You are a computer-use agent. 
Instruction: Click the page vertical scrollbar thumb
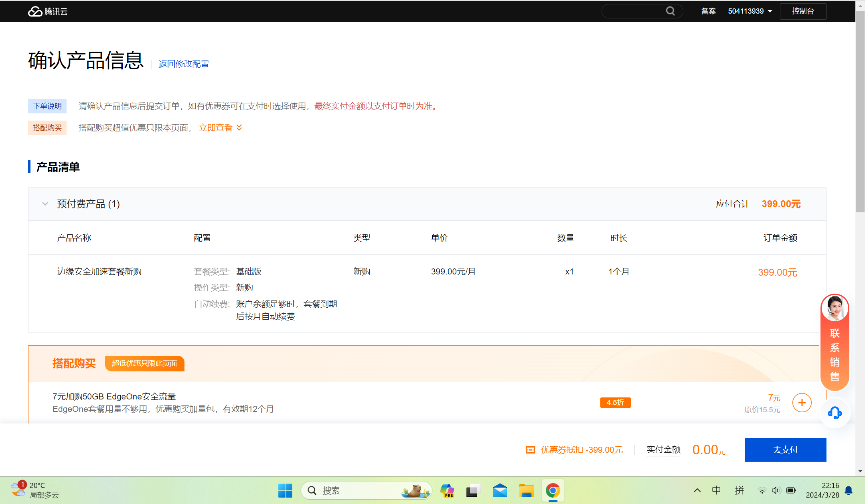click(860, 112)
